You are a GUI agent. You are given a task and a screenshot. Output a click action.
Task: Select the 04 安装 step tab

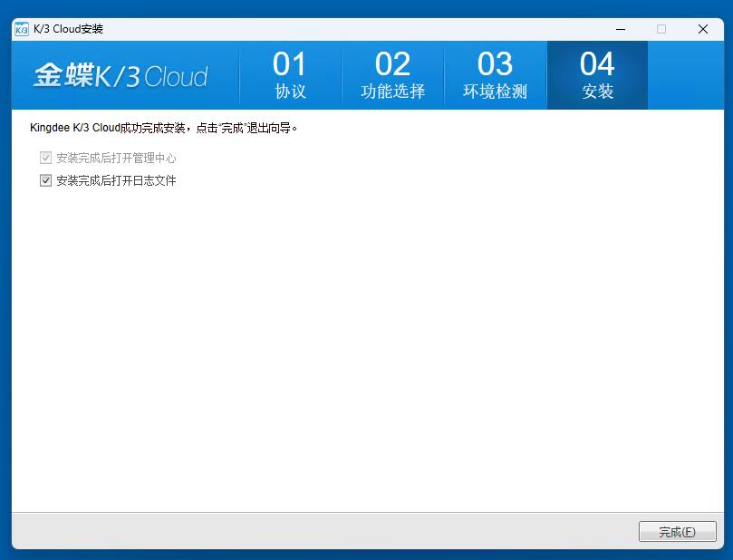pyautogui.click(x=597, y=75)
